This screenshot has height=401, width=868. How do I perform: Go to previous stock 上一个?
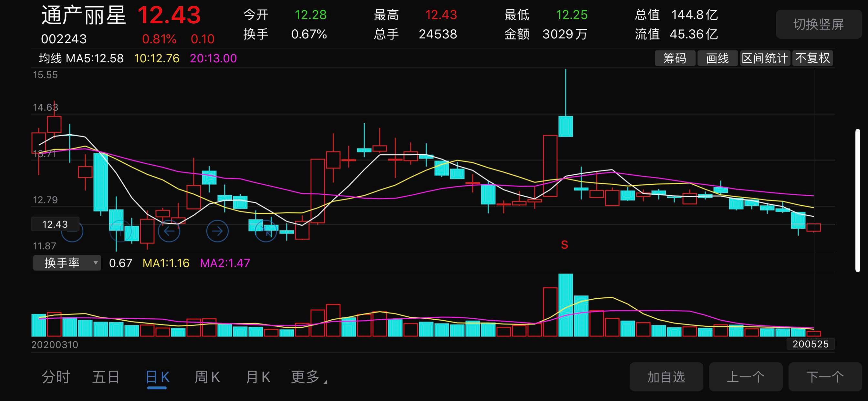(746, 377)
